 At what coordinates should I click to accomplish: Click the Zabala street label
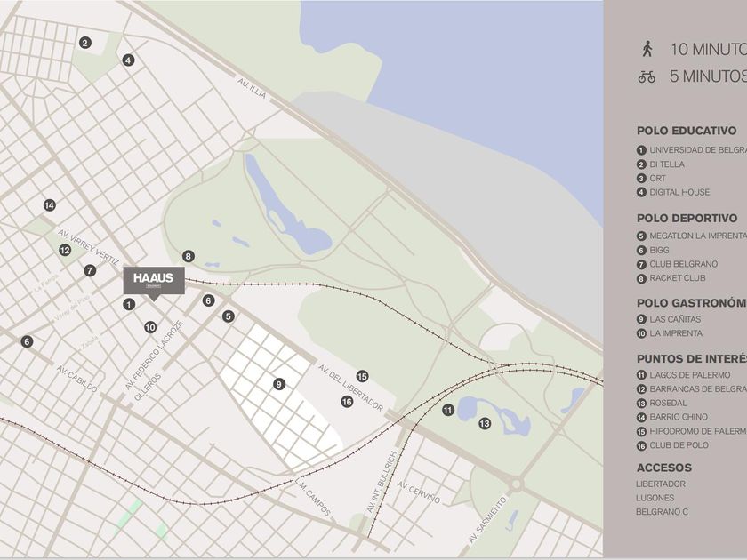(90, 341)
